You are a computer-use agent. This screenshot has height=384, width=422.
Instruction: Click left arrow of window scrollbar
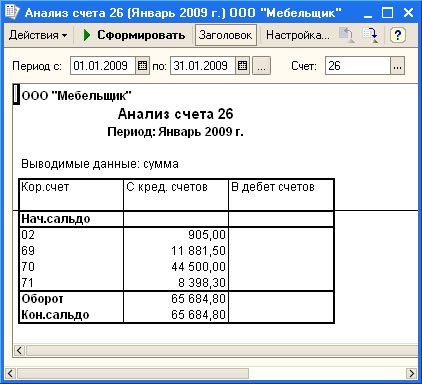[10, 373]
